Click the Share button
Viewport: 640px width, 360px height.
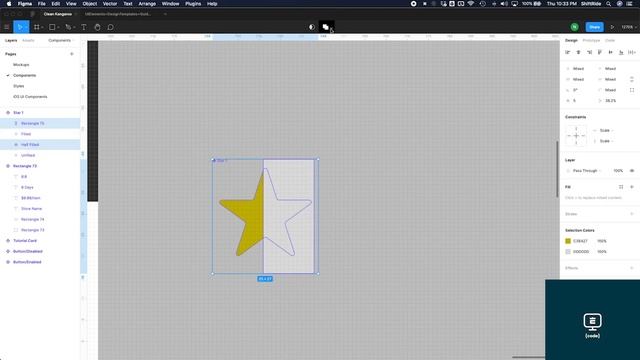click(x=594, y=27)
